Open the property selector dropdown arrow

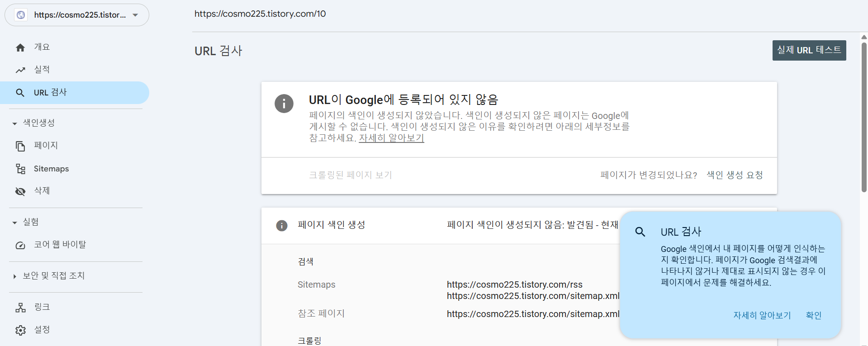click(135, 15)
